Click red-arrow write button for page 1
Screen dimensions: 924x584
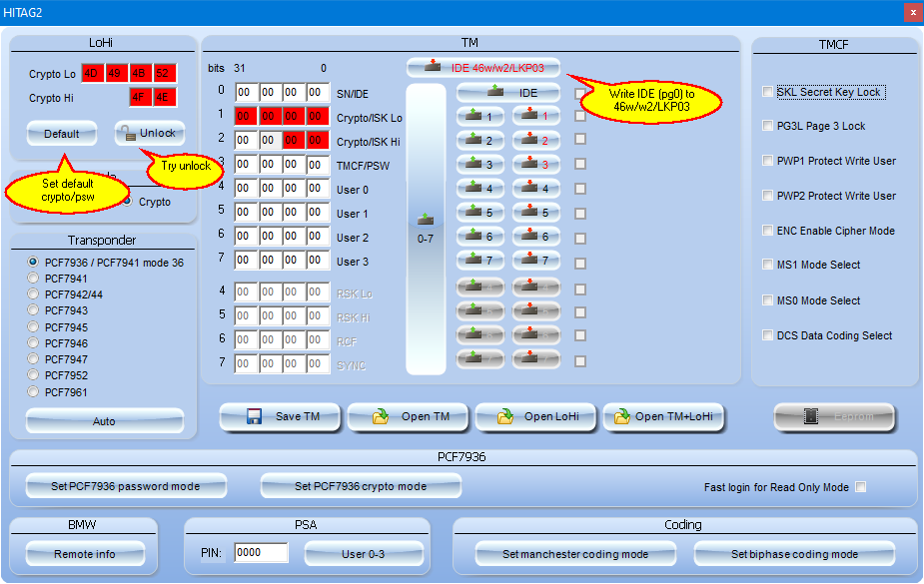[x=536, y=117]
